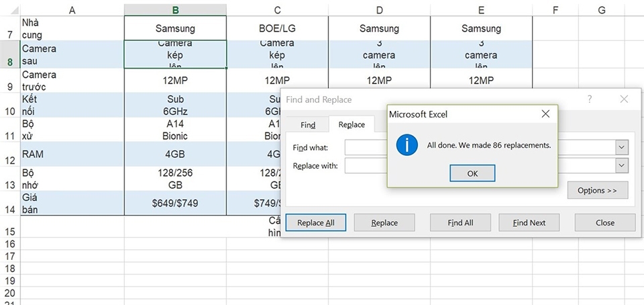Viewport: 644px width, 305px height.
Task: Select row 7 header
Action: click(10, 28)
